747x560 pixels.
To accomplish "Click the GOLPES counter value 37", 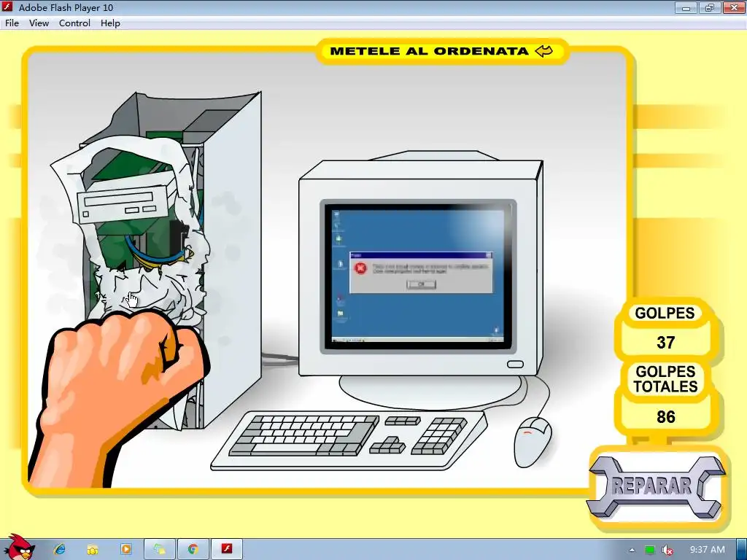I will (665, 343).
